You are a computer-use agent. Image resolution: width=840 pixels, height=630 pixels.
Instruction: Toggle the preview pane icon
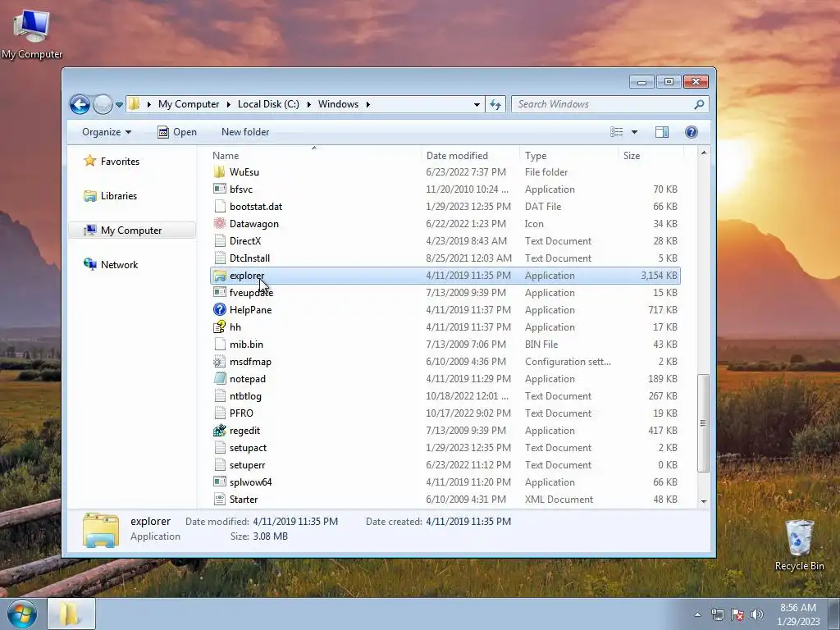tap(662, 132)
